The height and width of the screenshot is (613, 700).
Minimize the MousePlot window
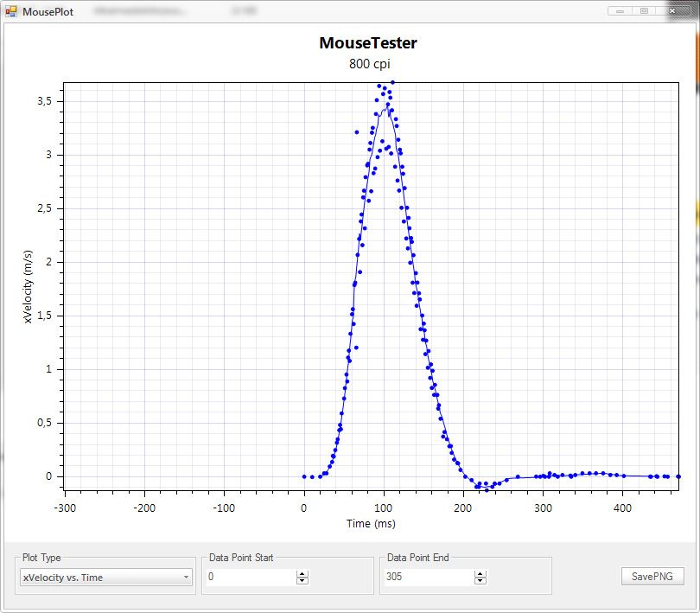point(620,11)
